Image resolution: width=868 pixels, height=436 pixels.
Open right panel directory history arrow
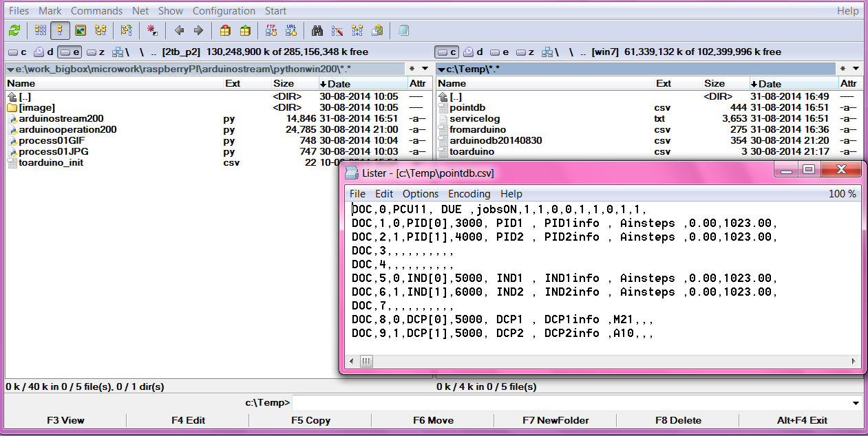coord(856,69)
